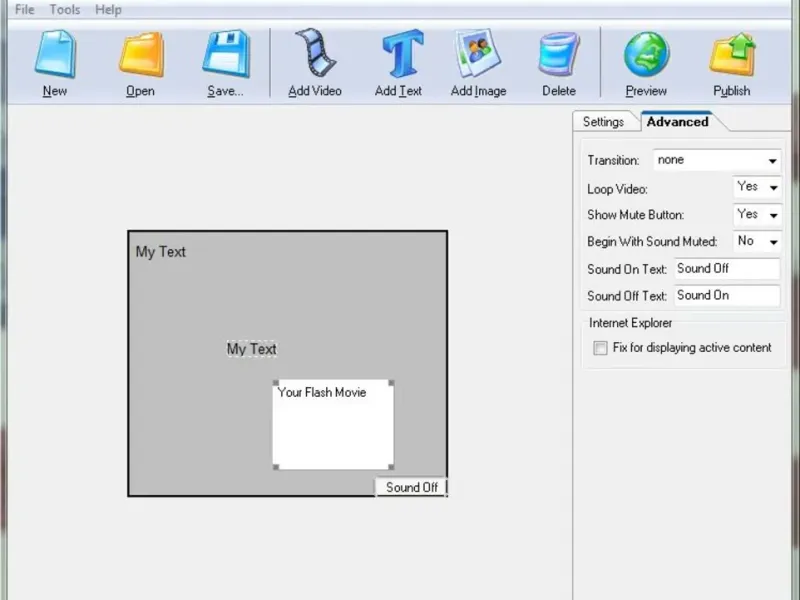Select the dashed My Text element in canvas center
Viewport: 800px width, 600px height.
(252, 349)
